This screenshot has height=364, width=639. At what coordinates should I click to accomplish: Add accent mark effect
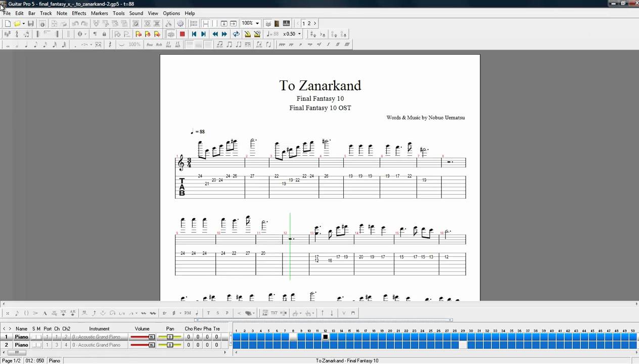click(35, 313)
